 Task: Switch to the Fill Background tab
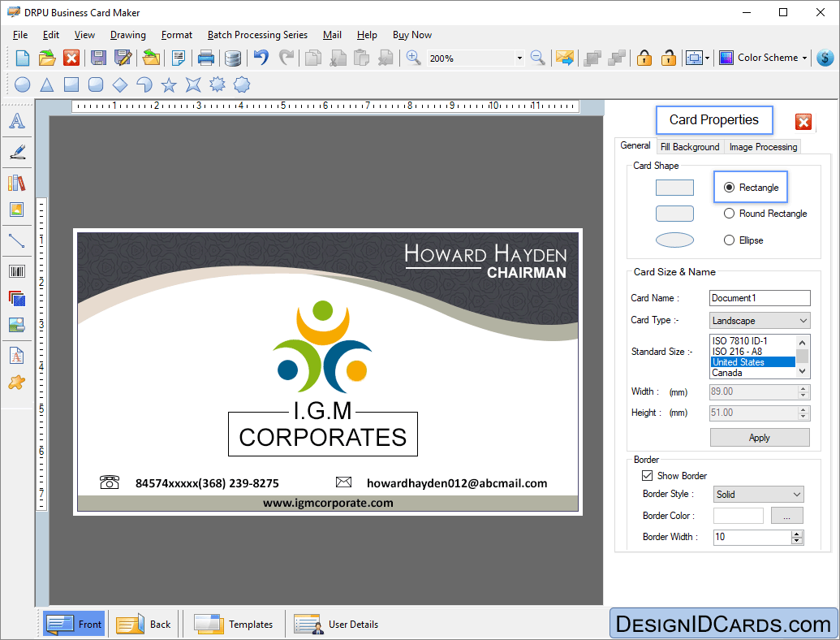pyautogui.click(x=690, y=147)
